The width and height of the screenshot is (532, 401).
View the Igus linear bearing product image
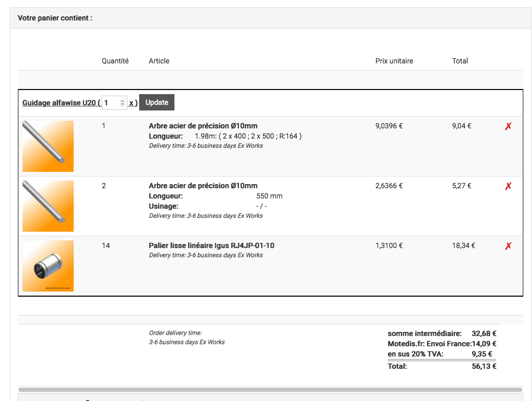[x=48, y=266]
